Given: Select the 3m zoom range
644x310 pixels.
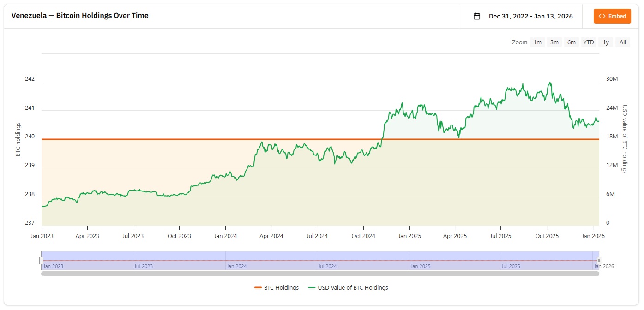Looking at the screenshot, I should tap(554, 42).
